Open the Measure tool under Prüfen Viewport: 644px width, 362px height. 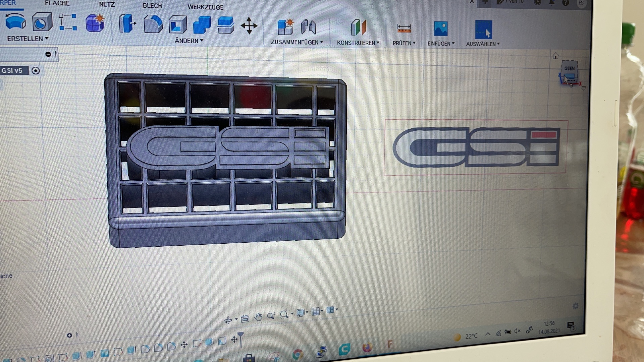pos(404,29)
